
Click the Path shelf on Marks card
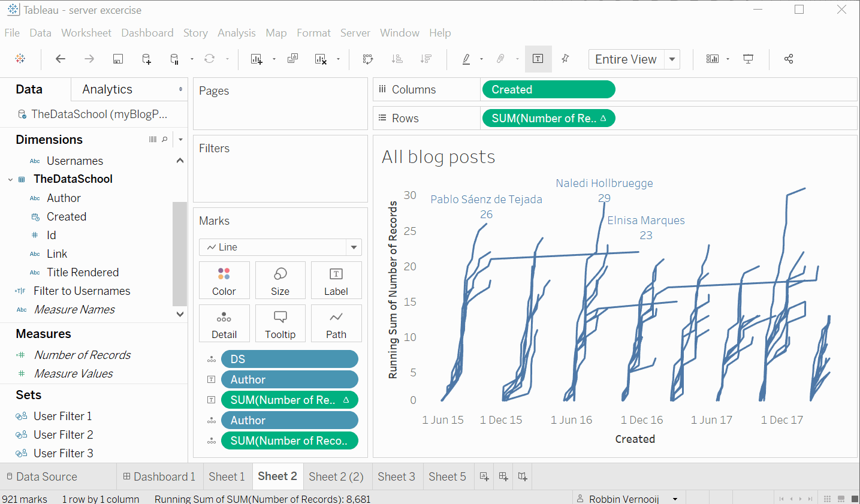336,323
